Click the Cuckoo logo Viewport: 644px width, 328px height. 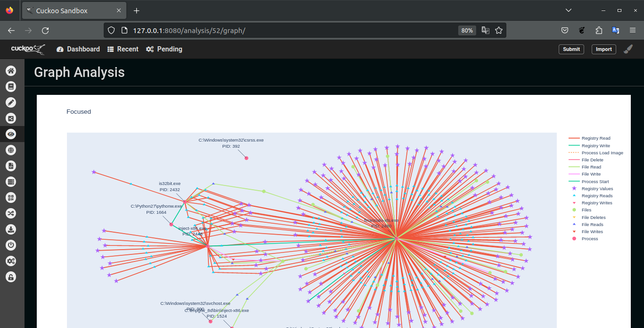(x=28, y=49)
